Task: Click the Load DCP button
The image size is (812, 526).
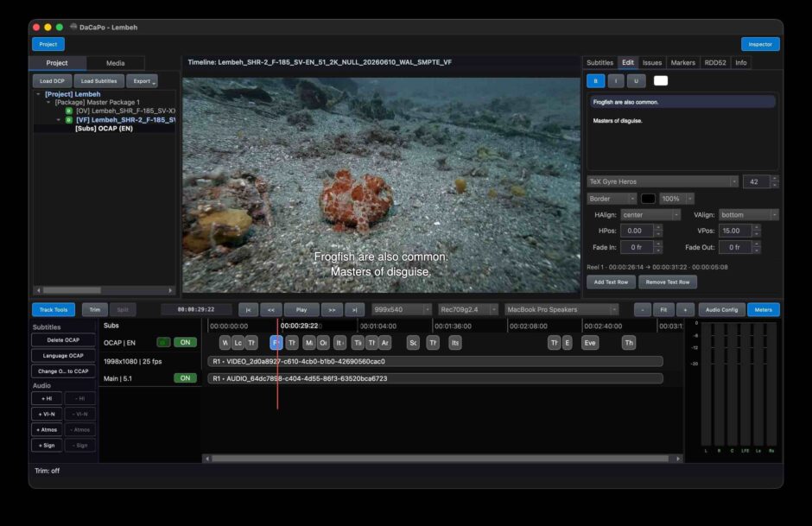Action: [x=53, y=81]
